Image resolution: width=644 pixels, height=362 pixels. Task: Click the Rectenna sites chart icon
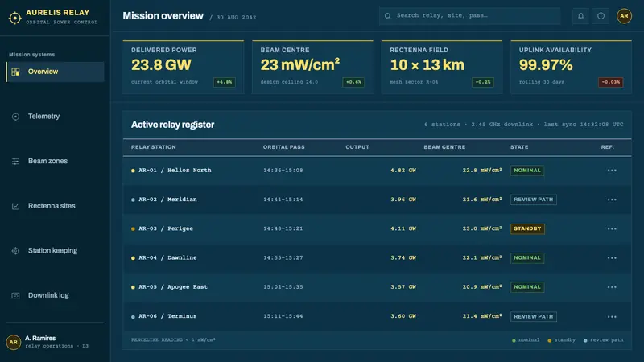(15, 206)
